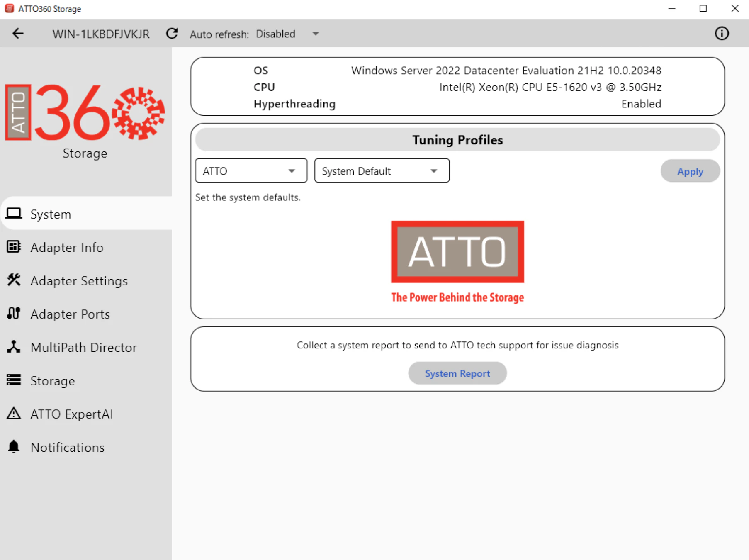Click 'Set the system defaults.' description
The width and height of the screenshot is (749, 560).
(248, 197)
